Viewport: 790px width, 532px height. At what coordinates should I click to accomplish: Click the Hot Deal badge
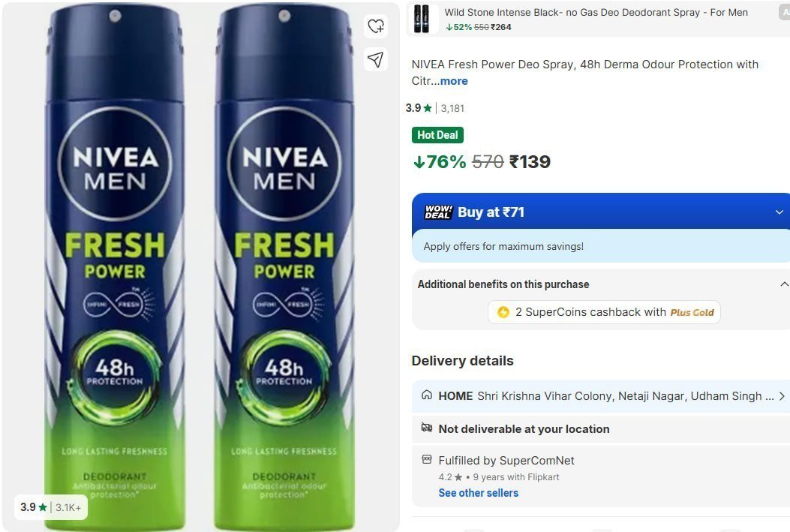437,135
